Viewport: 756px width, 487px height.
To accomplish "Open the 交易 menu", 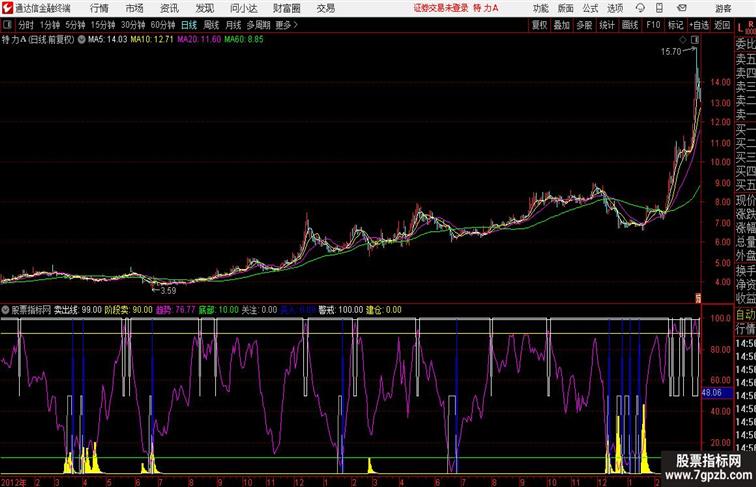I will click(x=325, y=8).
